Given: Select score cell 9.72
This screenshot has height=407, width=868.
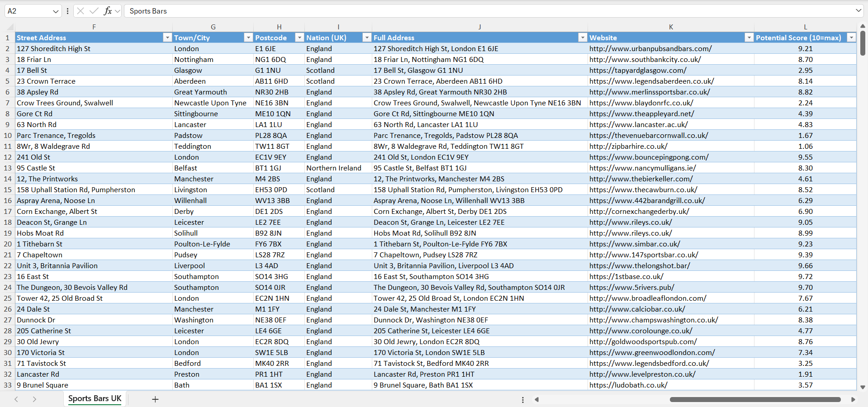Looking at the screenshot, I should point(805,276).
